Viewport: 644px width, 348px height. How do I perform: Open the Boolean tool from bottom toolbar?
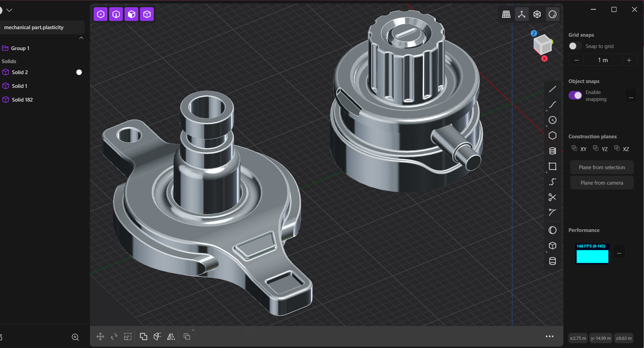click(x=143, y=336)
